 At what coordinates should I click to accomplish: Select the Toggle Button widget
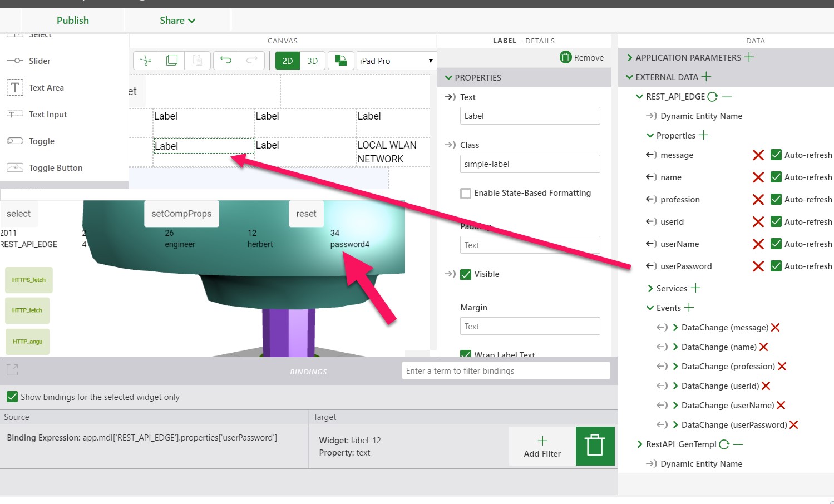pyautogui.click(x=56, y=167)
